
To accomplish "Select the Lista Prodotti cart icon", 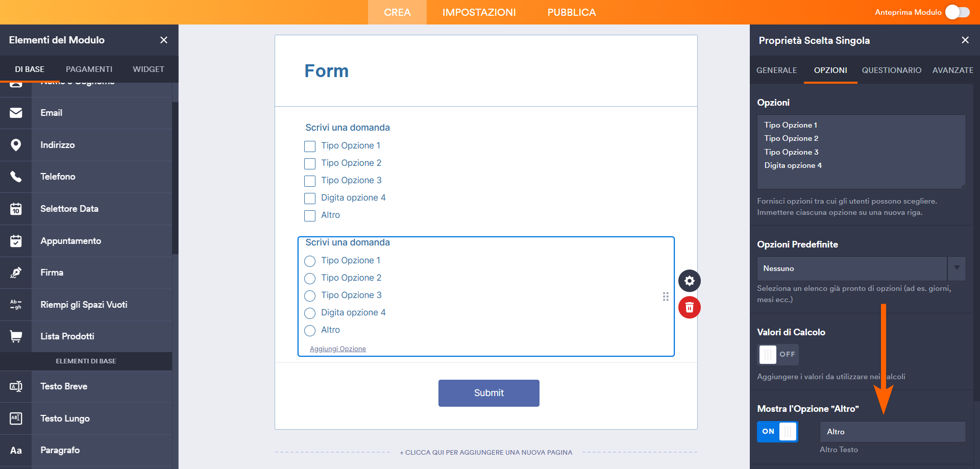I will tap(16, 336).
